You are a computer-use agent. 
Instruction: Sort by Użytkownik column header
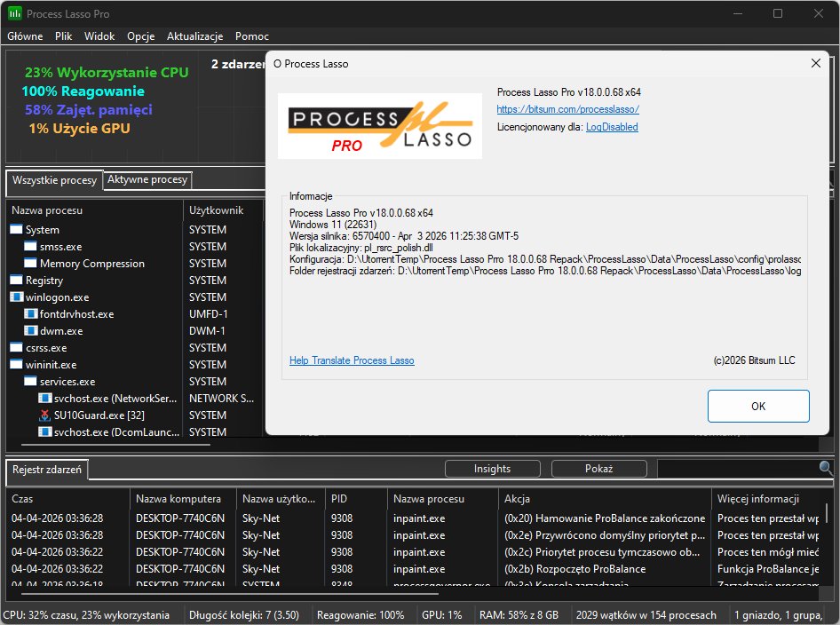[224, 210]
